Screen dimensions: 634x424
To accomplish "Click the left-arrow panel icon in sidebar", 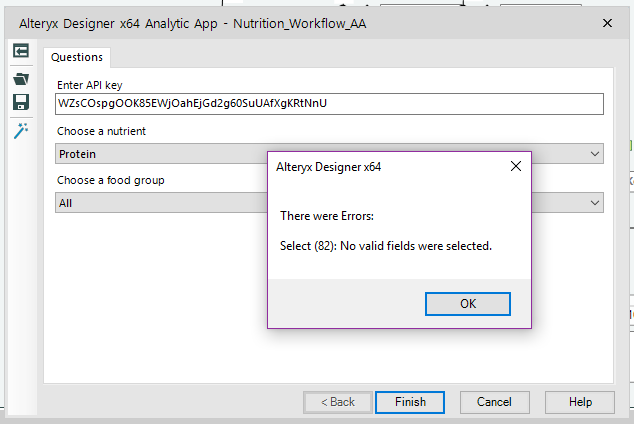I will [x=21, y=51].
